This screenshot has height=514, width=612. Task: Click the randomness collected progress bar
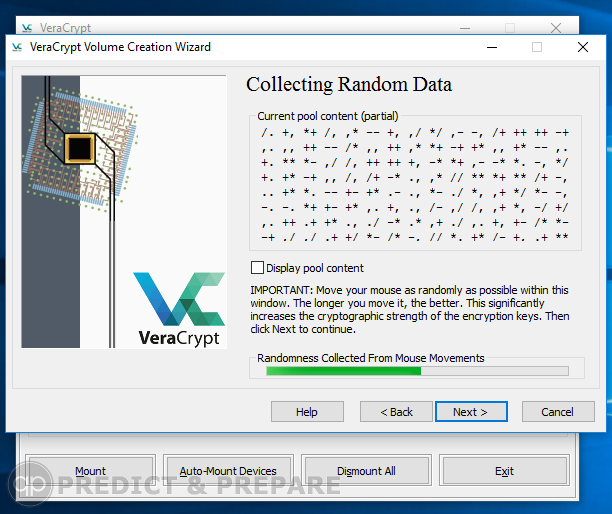point(417,371)
